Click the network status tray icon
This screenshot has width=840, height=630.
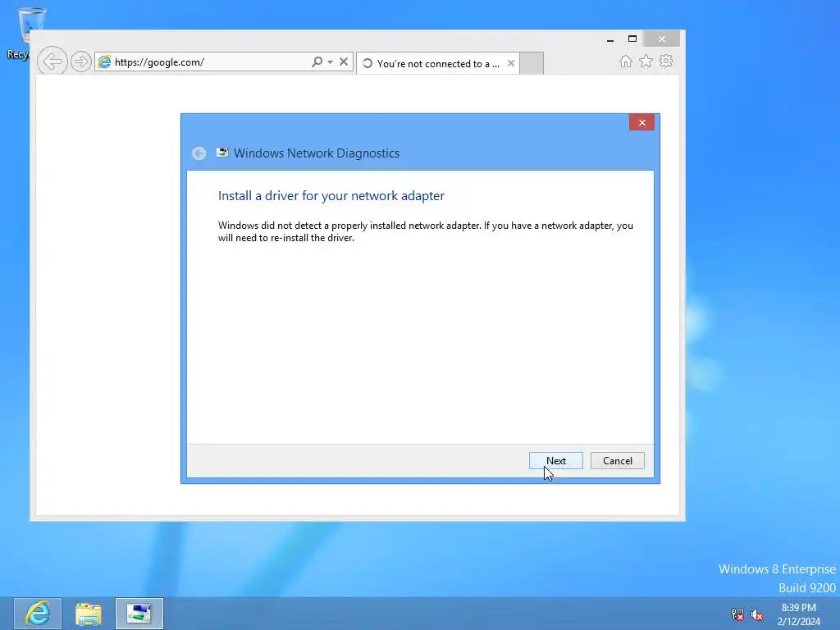(x=737, y=614)
